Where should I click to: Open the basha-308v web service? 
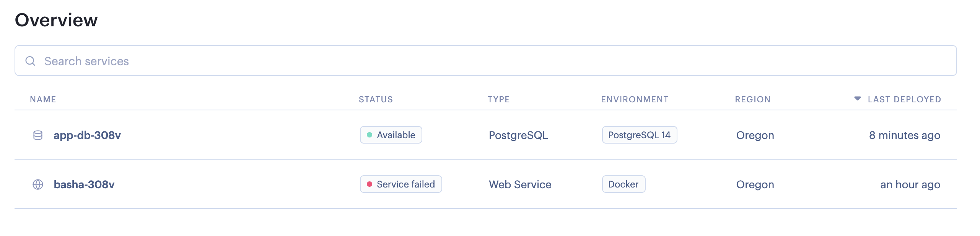pos(84,184)
